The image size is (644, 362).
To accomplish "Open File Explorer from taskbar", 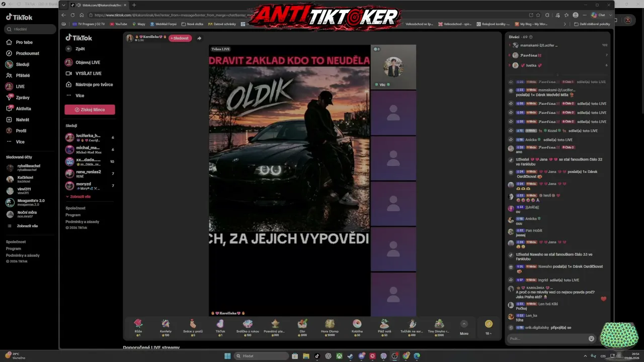I will click(x=306, y=356).
